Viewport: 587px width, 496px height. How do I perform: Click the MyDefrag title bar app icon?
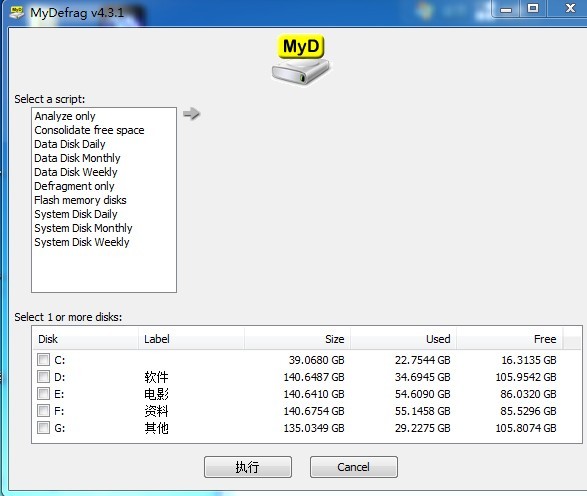(17, 12)
